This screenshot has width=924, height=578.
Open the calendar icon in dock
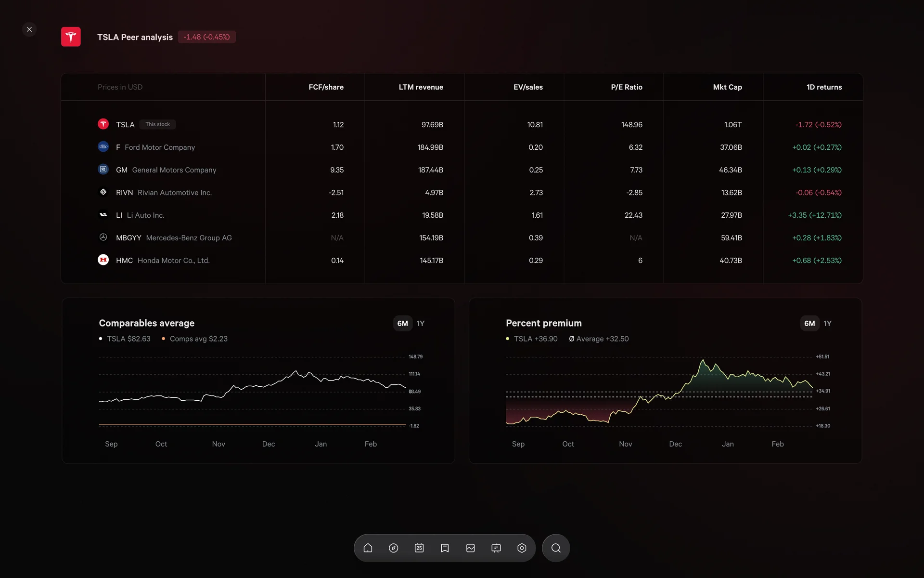click(419, 548)
